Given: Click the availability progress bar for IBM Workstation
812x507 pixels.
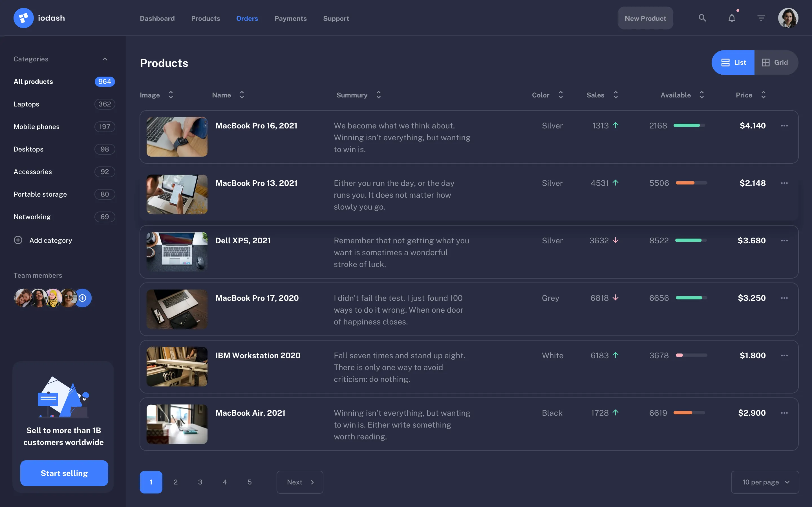Looking at the screenshot, I should 690,355.
